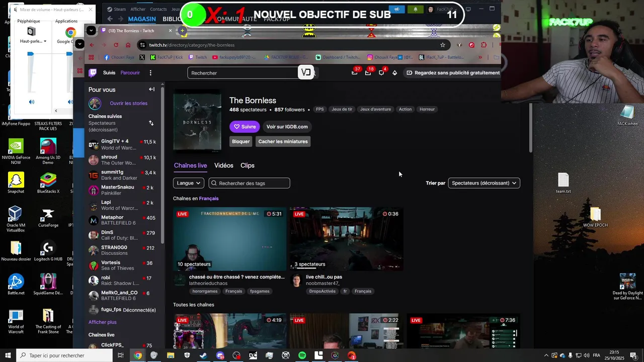Click the Horreur category tag
The height and width of the screenshot is (362, 644).
click(427, 109)
